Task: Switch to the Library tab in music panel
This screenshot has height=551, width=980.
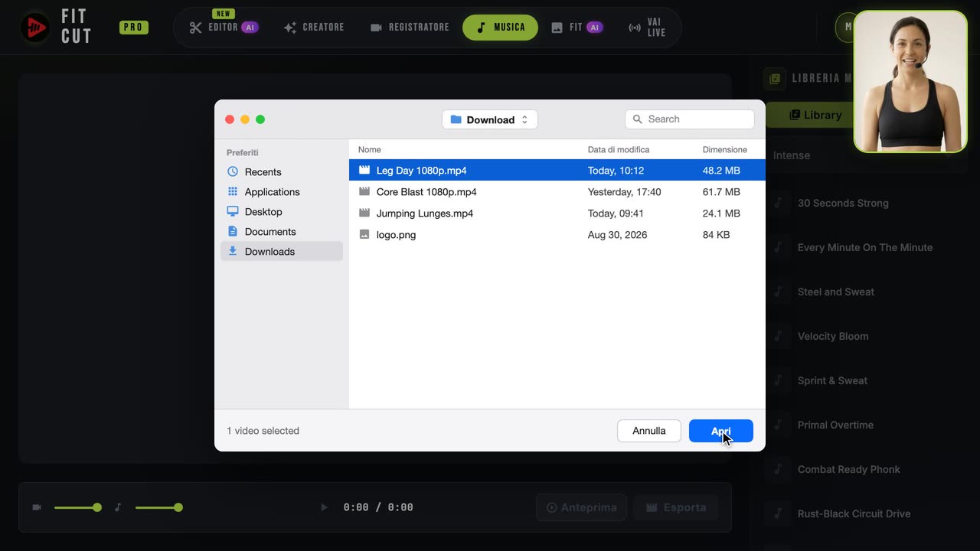Action: tap(810, 115)
